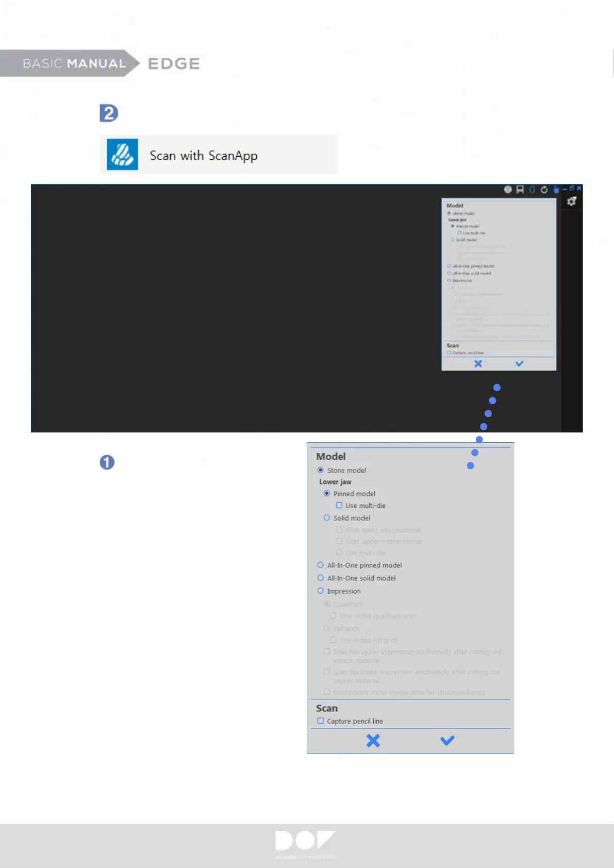The height and width of the screenshot is (868, 614).
Task: Click the Scan with ScanApp label
Action: tap(204, 156)
